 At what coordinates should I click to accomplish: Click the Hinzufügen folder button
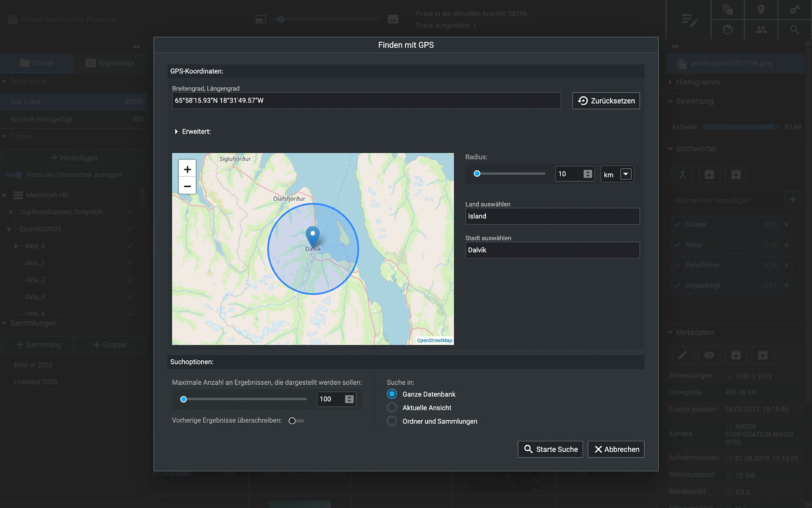point(73,158)
